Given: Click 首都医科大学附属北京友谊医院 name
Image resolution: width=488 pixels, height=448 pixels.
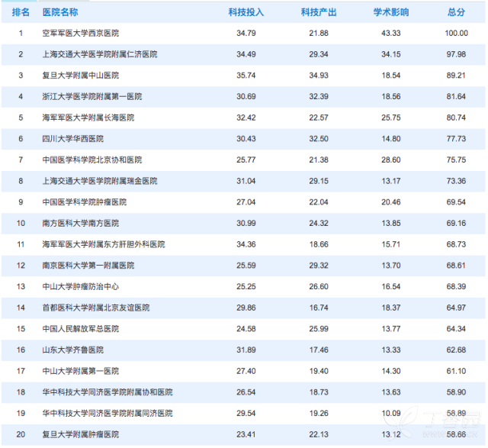Looking at the screenshot, I should tap(96, 308).
